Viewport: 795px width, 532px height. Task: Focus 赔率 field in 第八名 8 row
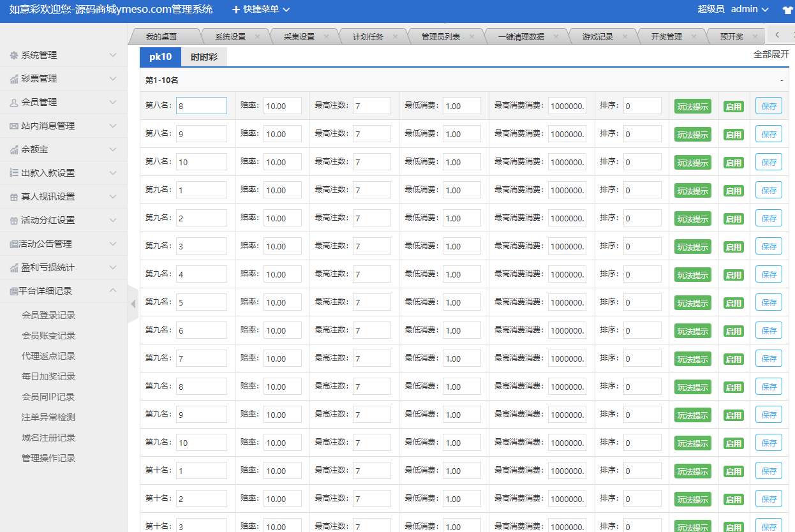(283, 106)
